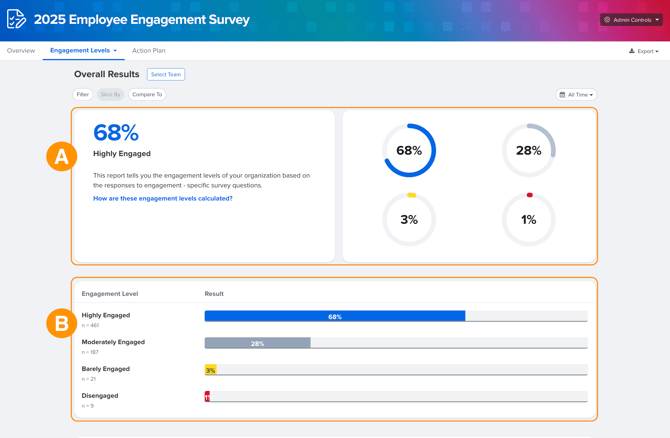Viewport: 670px width, 438px height.
Task: Select the 1% red donut chart
Action: click(529, 220)
